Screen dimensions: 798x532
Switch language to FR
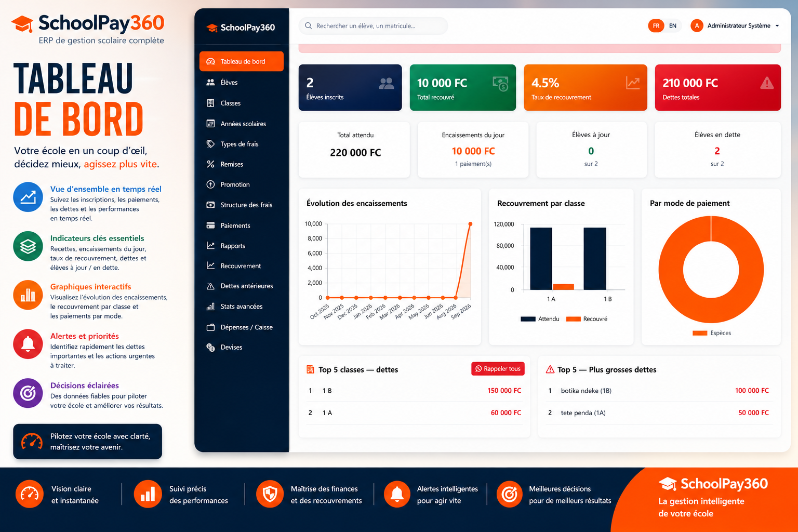pos(656,25)
